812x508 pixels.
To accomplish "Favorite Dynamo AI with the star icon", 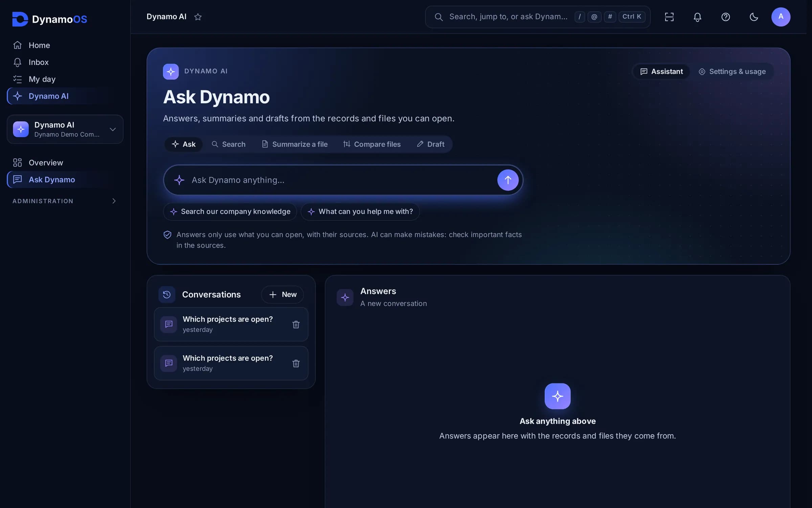I will click(198, 17).
